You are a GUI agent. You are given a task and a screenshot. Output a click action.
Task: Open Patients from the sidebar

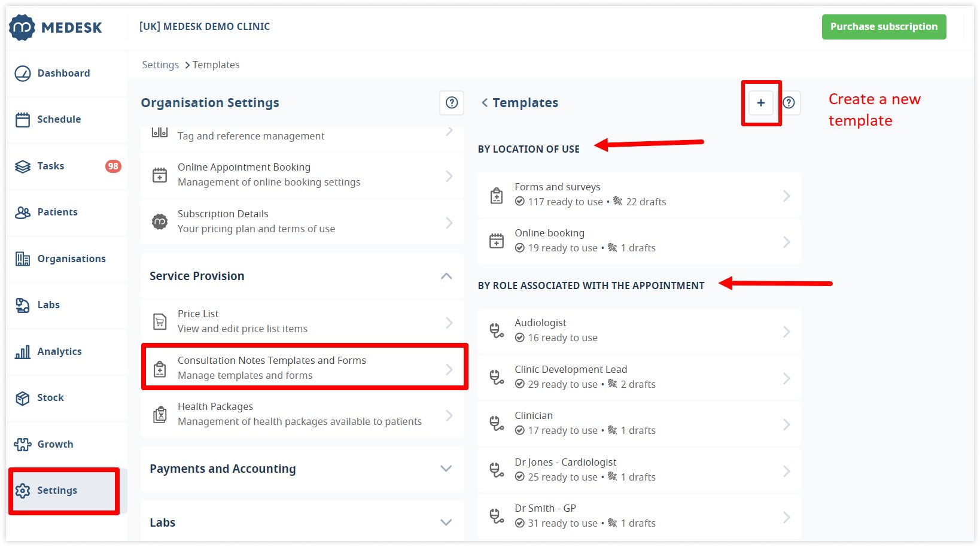(66, 212)
